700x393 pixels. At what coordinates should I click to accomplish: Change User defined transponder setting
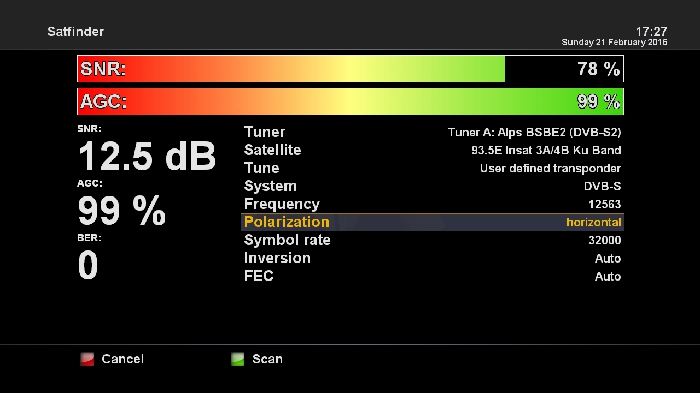click(550, 168)
